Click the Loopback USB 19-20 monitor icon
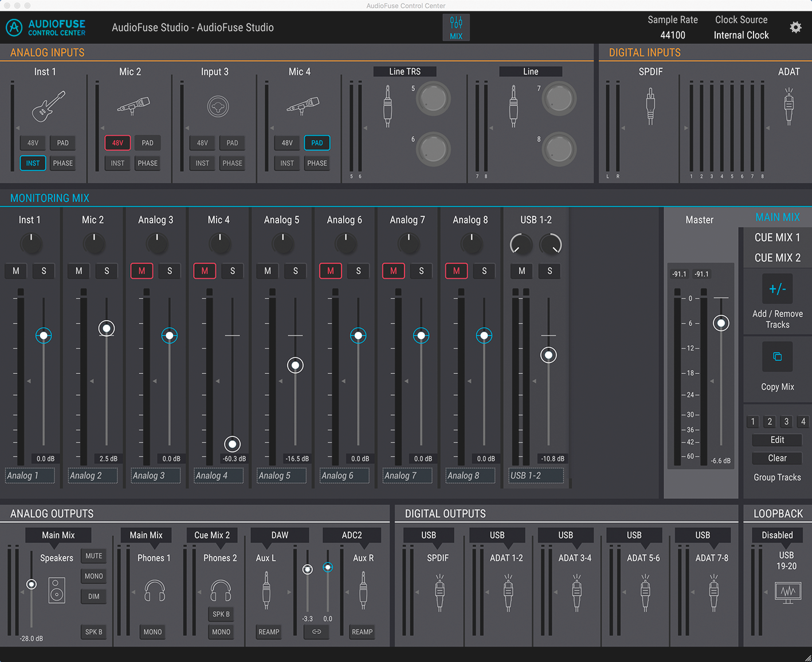The image size is (812, 662). (788, 592)
